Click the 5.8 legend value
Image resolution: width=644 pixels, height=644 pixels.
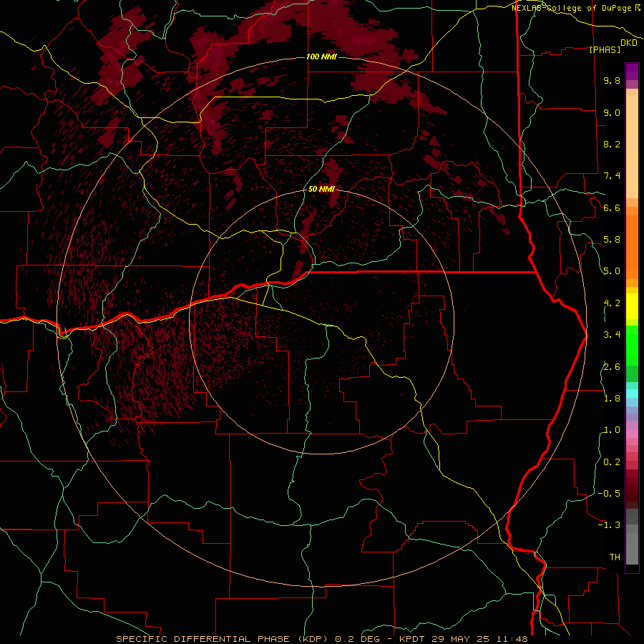[612, 240]
